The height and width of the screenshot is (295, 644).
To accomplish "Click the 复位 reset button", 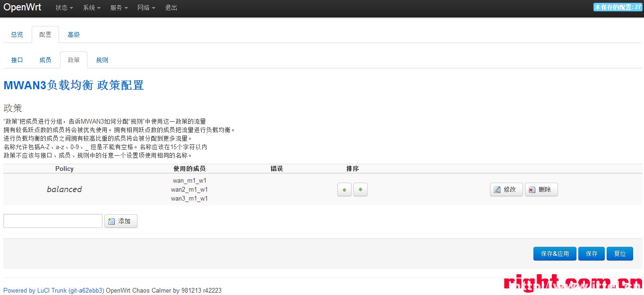I will coord(620,253).
